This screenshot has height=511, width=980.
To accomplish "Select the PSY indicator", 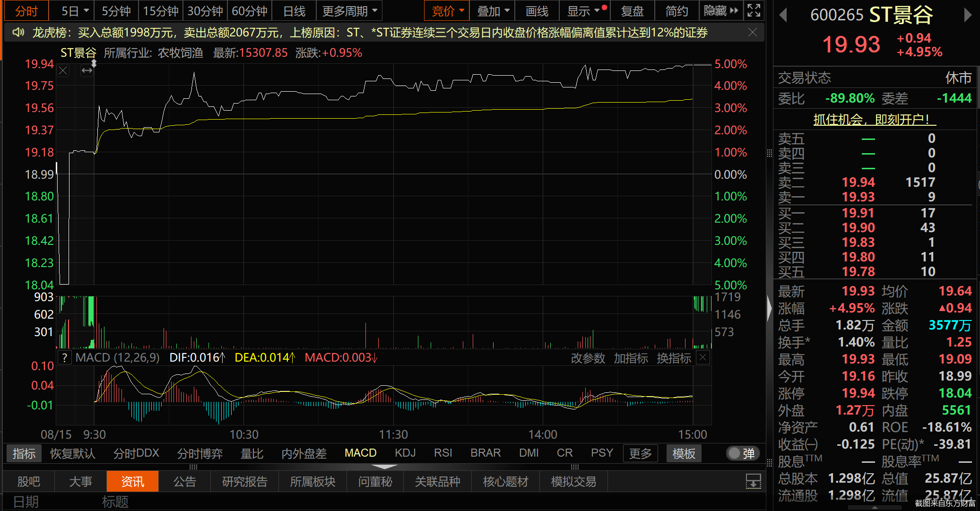I will (x=602, y=453).
